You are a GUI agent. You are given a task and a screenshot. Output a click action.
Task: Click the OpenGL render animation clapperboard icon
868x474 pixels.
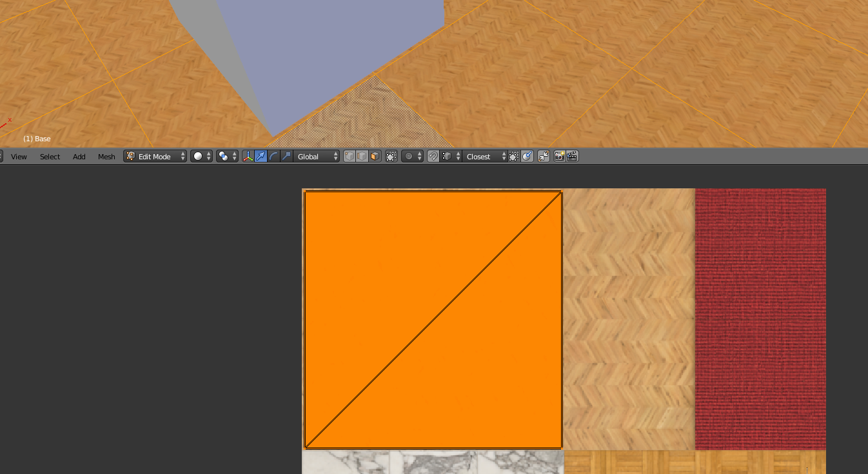pos(572,156)
